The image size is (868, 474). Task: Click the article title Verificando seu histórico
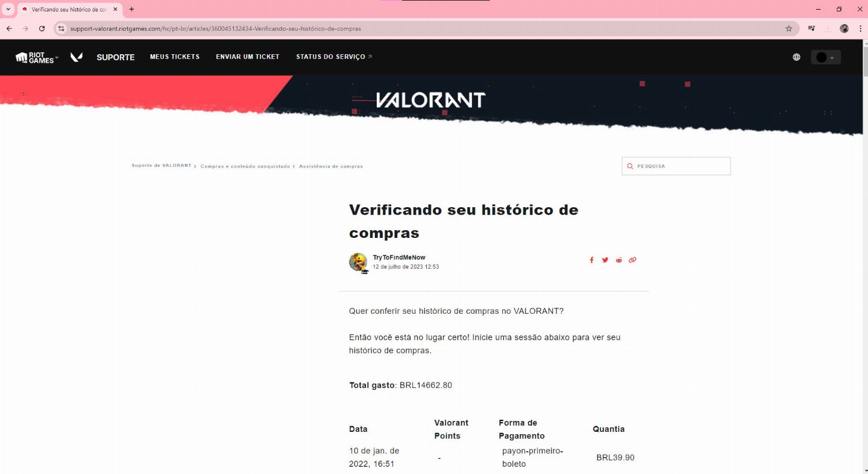point(464,221)
